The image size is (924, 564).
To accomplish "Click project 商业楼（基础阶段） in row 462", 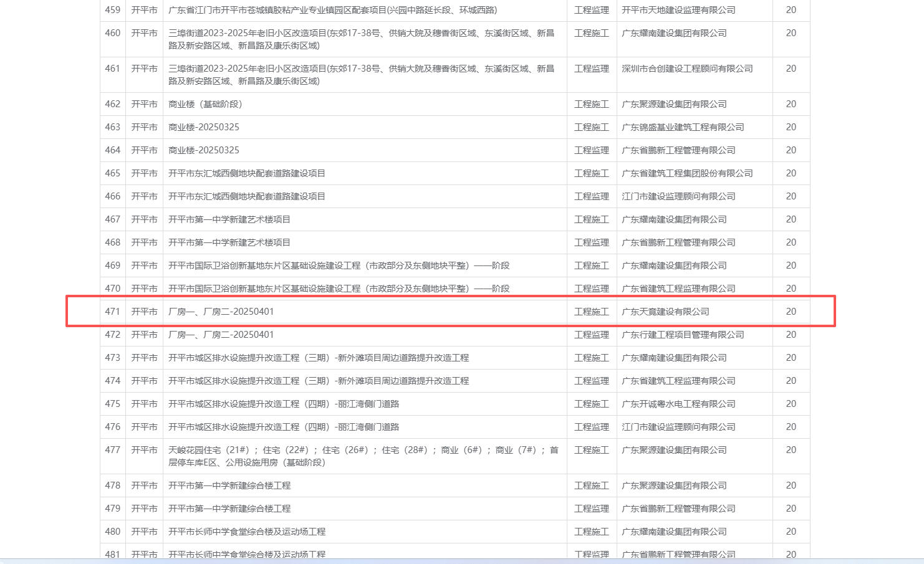I will pyautogui.click(x=205, y=104).
